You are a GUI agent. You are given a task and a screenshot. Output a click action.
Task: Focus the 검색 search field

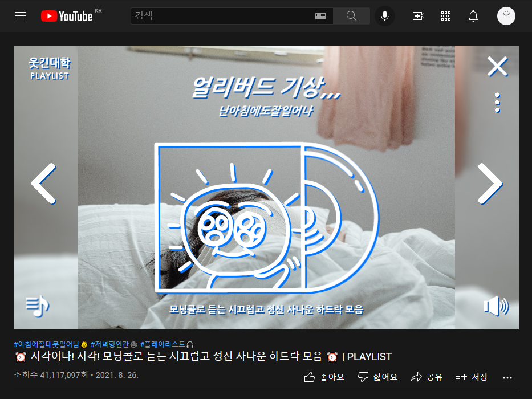224,16
